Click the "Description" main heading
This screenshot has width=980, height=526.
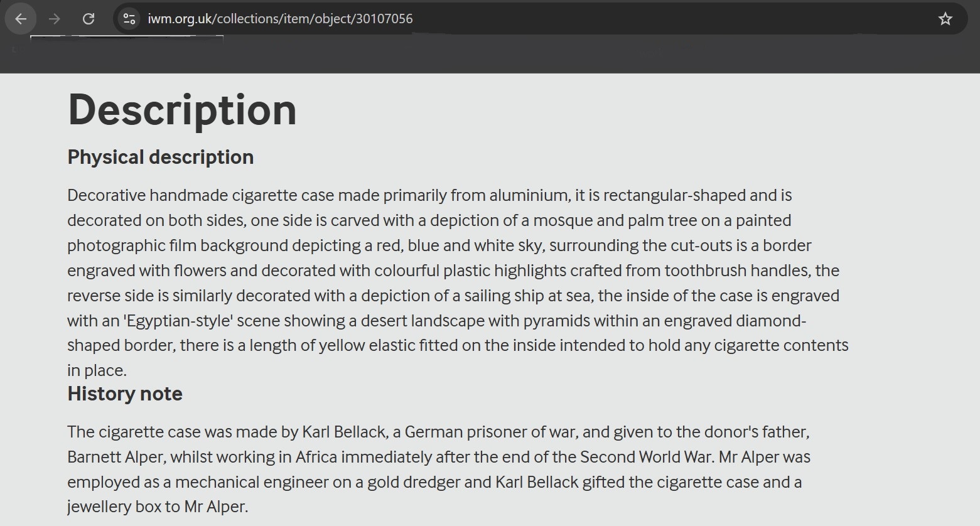(x=182, y=110)
